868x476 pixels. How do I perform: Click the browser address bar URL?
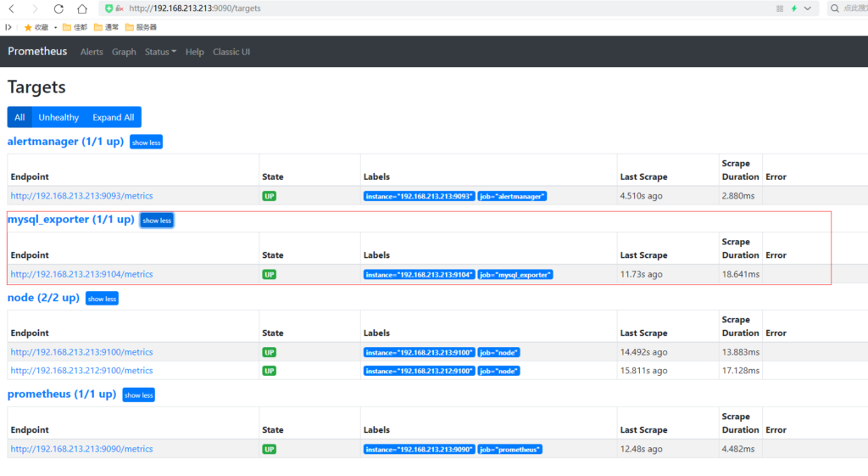click(195, 8)
